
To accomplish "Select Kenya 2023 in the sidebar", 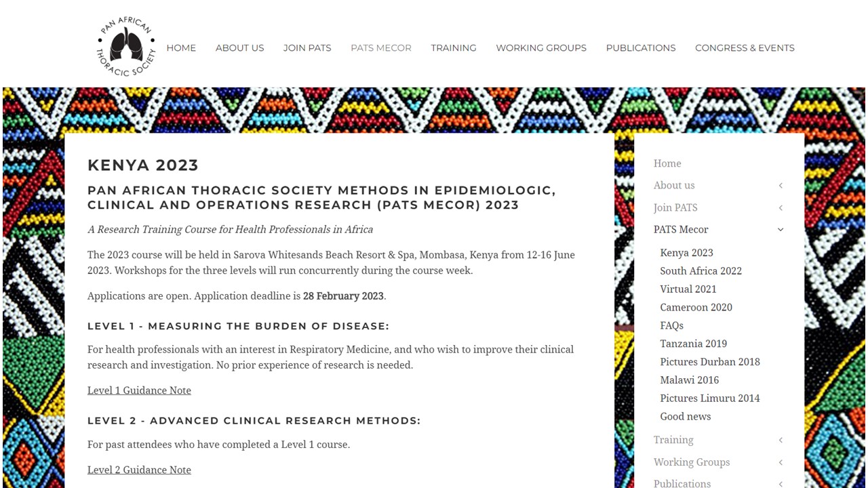I will pyautogui.click(x=686, y=253).
